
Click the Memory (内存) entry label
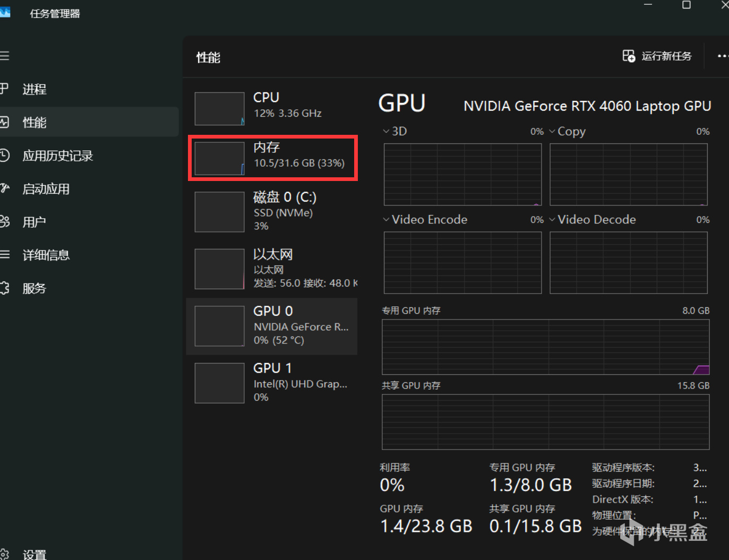(267, 147)
